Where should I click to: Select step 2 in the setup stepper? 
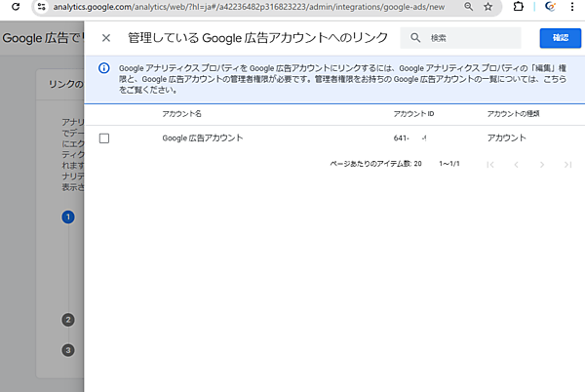[x=68, y=319]
